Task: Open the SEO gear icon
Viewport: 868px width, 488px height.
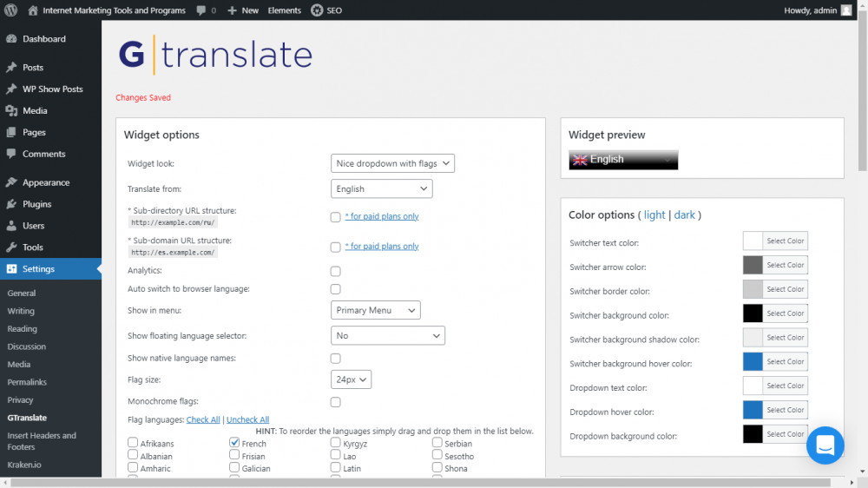Action: coord(317,10)
